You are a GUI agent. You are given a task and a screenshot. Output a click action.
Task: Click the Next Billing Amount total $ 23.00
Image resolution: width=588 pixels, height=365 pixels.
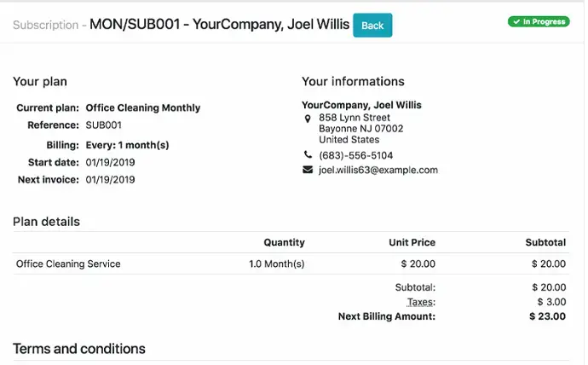(x=548, y=316)
